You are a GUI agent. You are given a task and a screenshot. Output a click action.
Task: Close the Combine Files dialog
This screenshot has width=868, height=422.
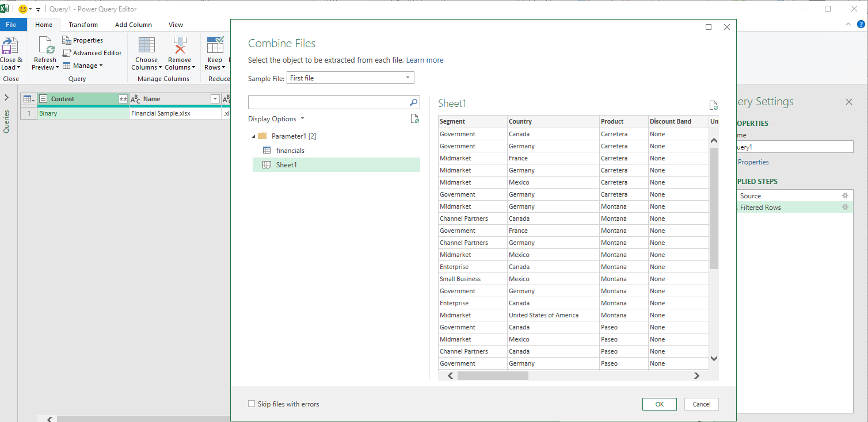click(x=727, y=27)
